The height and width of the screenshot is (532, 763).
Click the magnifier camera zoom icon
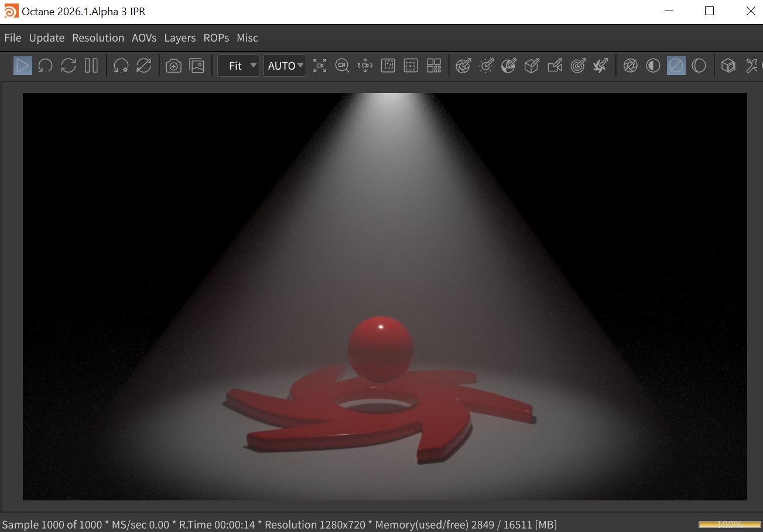tap(343, 66)
